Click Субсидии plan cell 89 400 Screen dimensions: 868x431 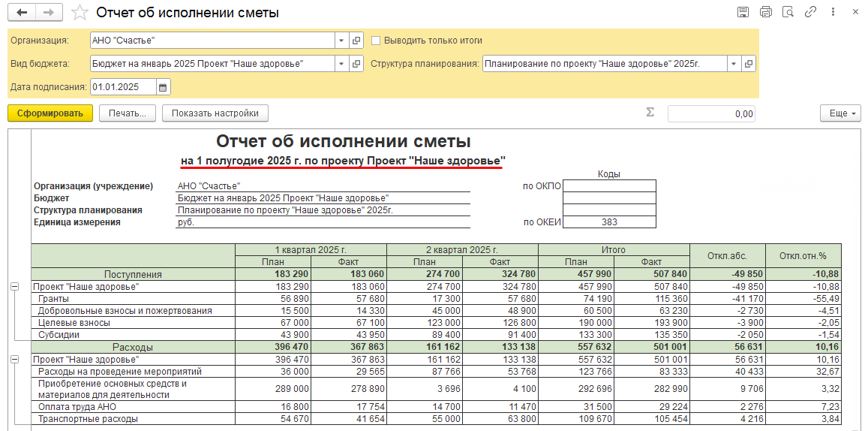click(x=425, y=335)
